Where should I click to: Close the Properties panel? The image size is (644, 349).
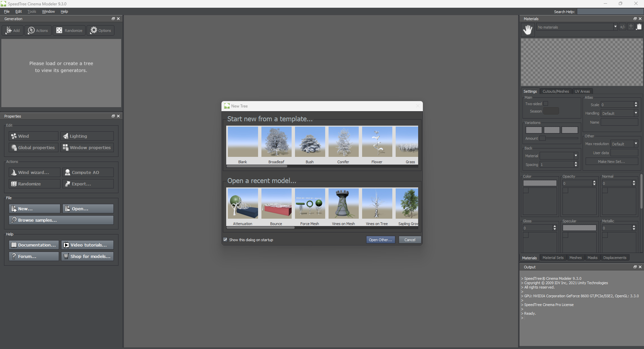[118, 116]
